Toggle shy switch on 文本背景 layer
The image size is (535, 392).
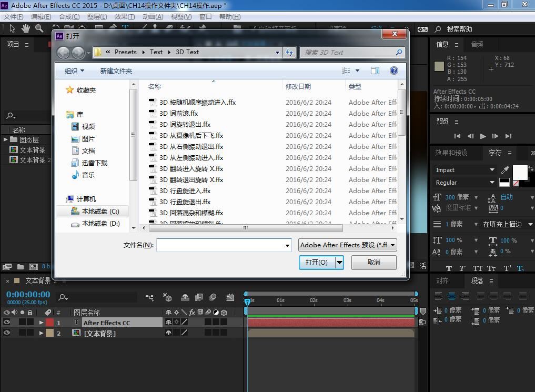coord(168,333)
